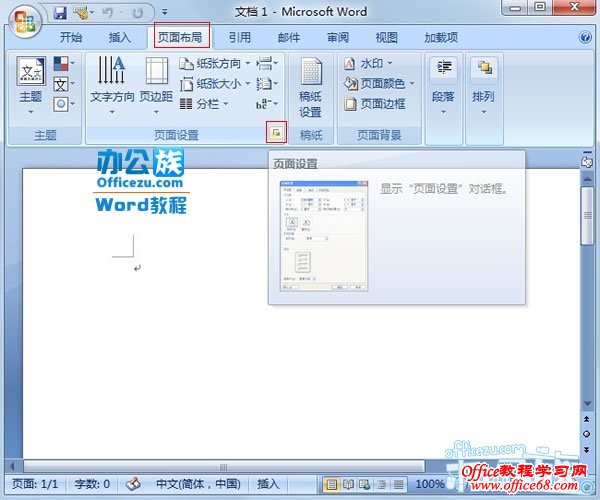Click the vertical scrollbar thumb
The width and height of the screenshot is (600, 500).
click(587, 216)
